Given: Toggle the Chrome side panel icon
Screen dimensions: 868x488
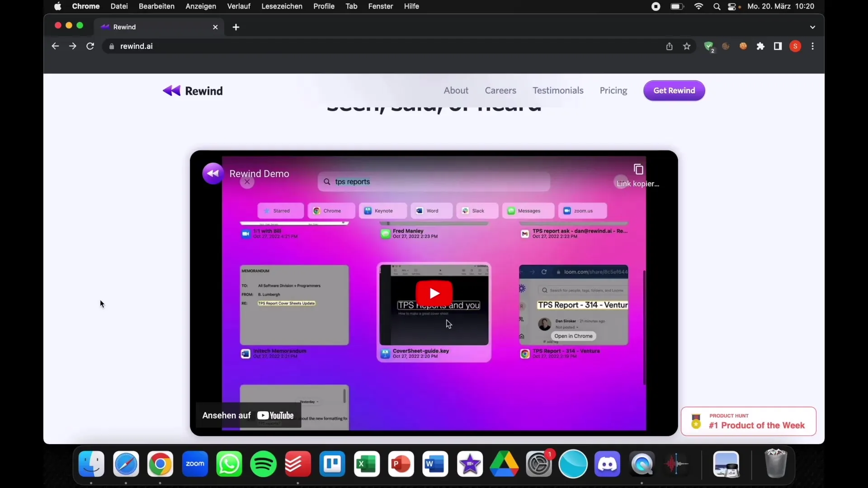Looking at the screenshot, I should [x=778, y=46].
